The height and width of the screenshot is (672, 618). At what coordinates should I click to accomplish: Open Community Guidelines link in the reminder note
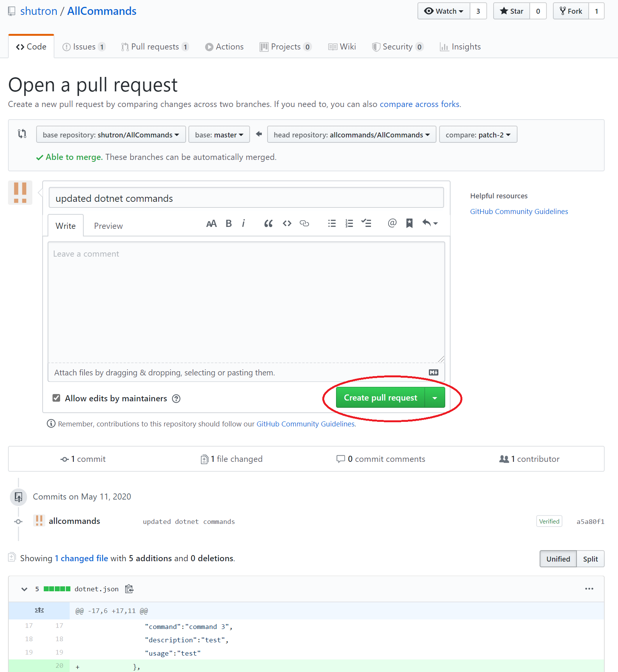coord(306,424)
